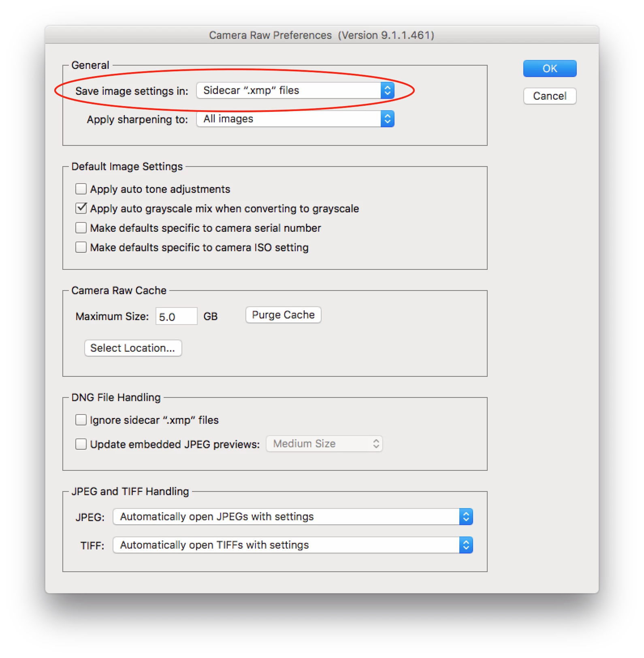The height and width of the screenshot is (658, 644).
Task: Open the JPEG handling dropdown
Action: (293, 517)
